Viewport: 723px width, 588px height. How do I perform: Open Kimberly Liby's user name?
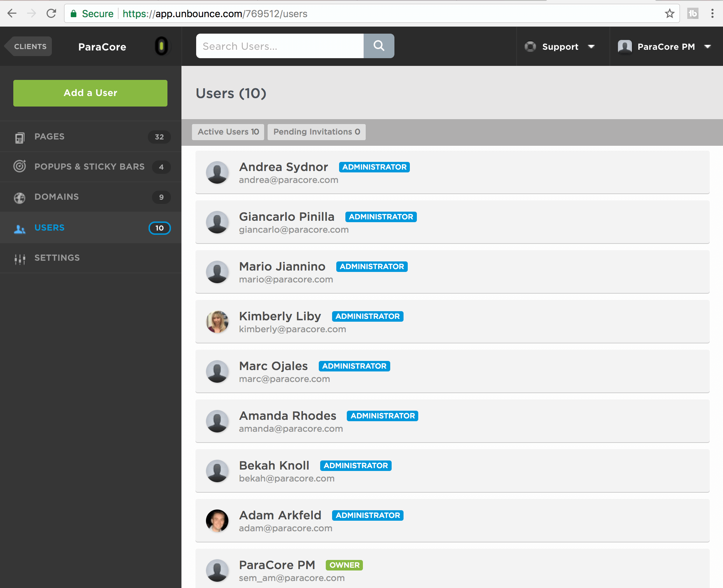pyautogui.click(x=280, y=316)
